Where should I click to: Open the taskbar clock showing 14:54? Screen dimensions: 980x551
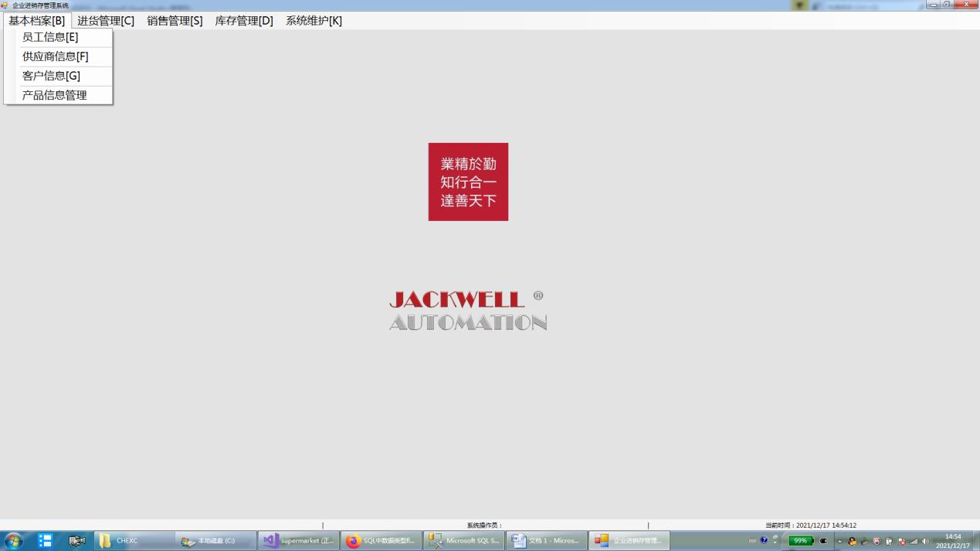(953, 541)
